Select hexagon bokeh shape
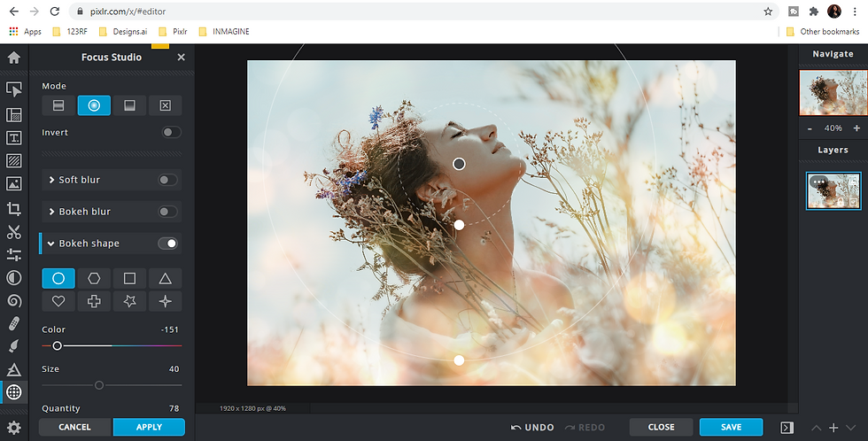Image resolution: width=868 pixels, height=441 pixels. coord(94,278)
